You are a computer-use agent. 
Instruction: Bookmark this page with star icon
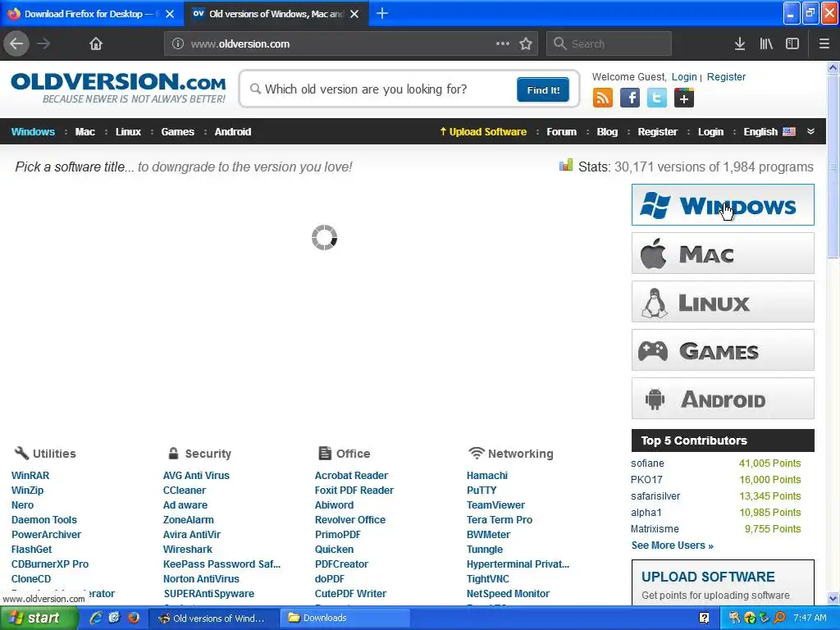526,43
